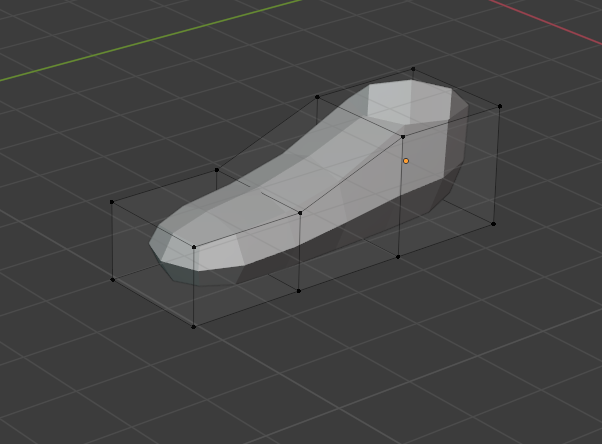Select the leftmost lower lattice corner point ahead of the toe
Image resolution: width=602 pixels, height=444 pixels.
[112, 280]
